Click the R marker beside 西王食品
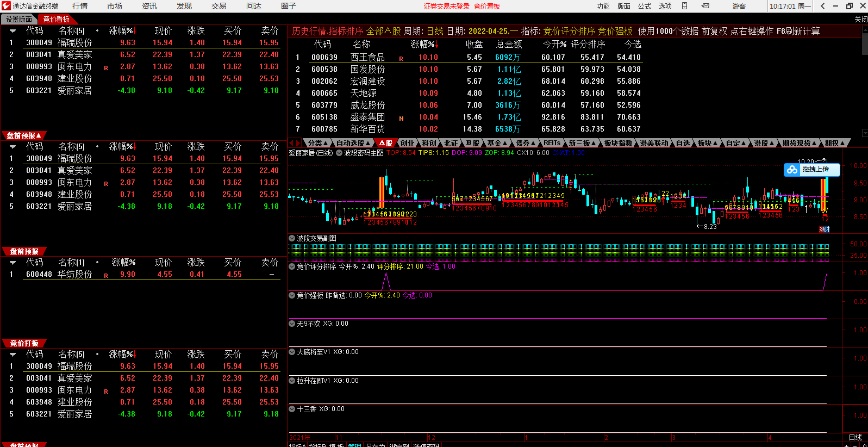The image size is (868, 447). [401, 59]
